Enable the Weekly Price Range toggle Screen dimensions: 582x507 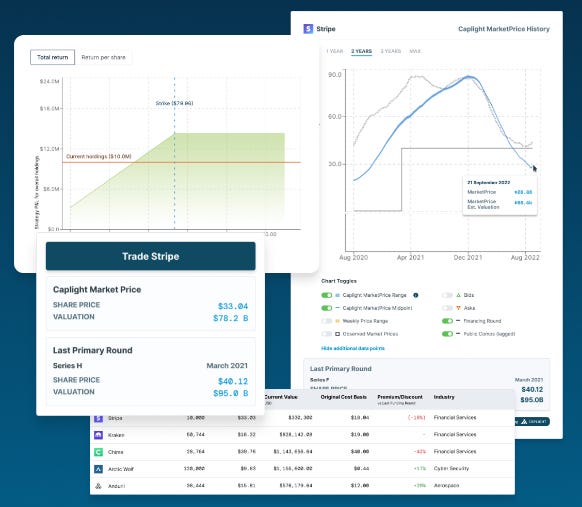point(327,321)
